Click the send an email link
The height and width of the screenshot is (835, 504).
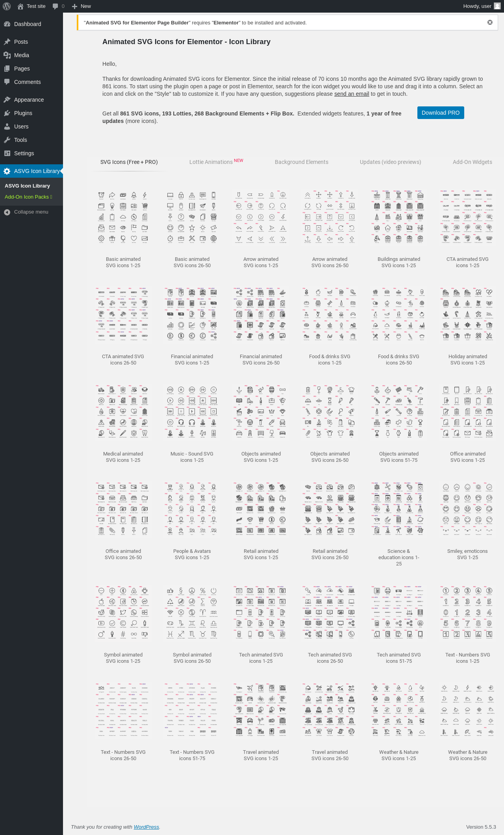tap(352, 94)
